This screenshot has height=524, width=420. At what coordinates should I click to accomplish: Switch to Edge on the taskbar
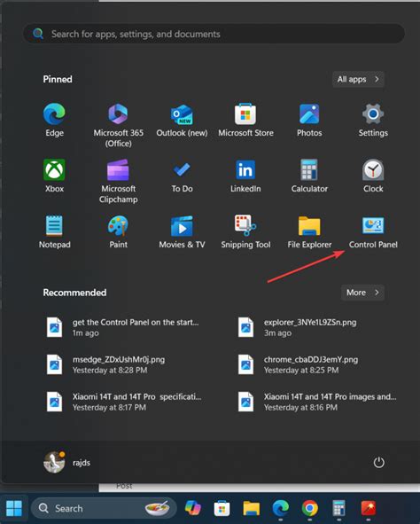tap(281, 508)
